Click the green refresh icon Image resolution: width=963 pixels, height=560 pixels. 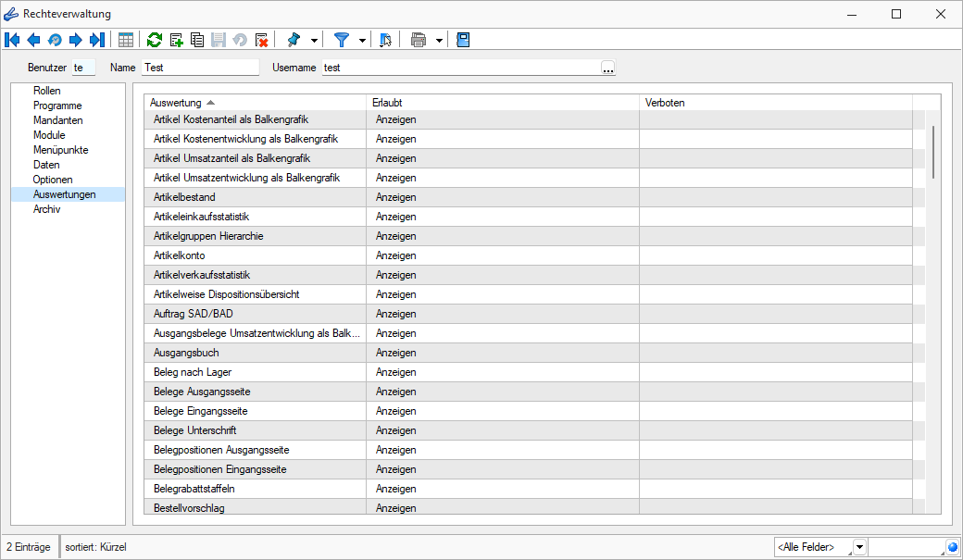pos(155,40)
